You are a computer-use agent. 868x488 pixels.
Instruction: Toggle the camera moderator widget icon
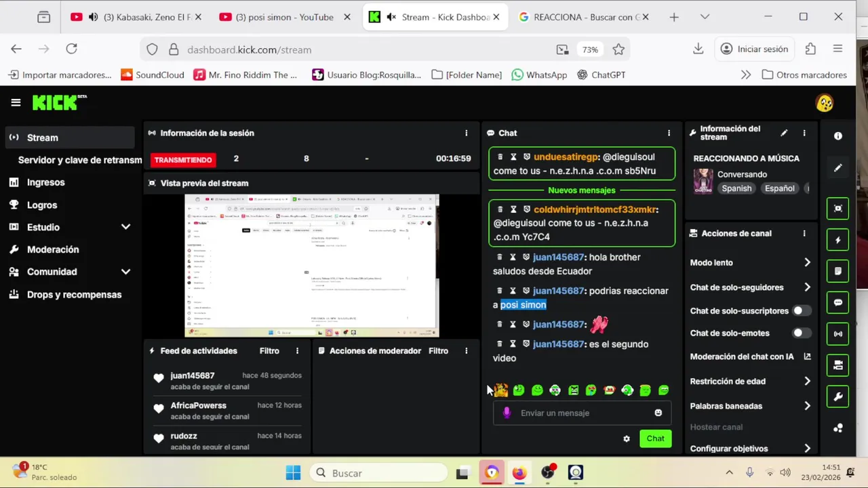coord(838,365)
